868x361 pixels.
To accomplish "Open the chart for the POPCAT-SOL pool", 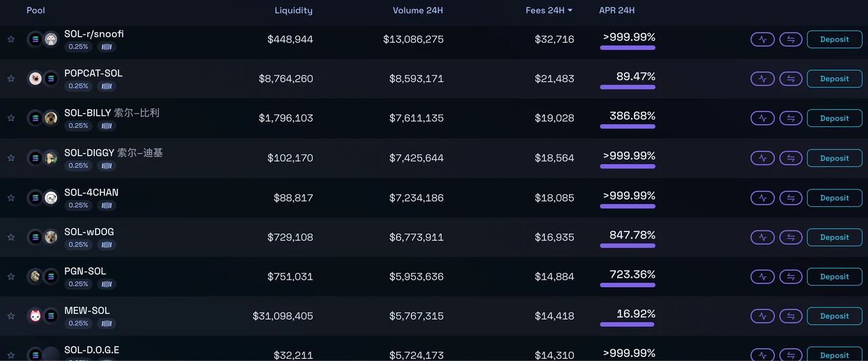I will coord(762,79).
